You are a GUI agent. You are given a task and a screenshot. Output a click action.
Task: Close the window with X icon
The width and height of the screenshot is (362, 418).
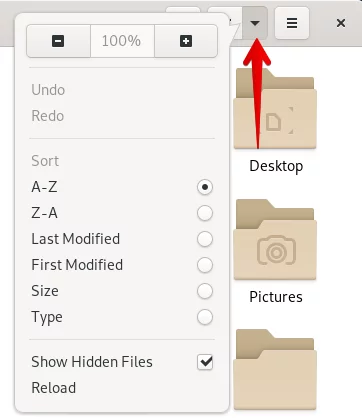tap(341, 23)
